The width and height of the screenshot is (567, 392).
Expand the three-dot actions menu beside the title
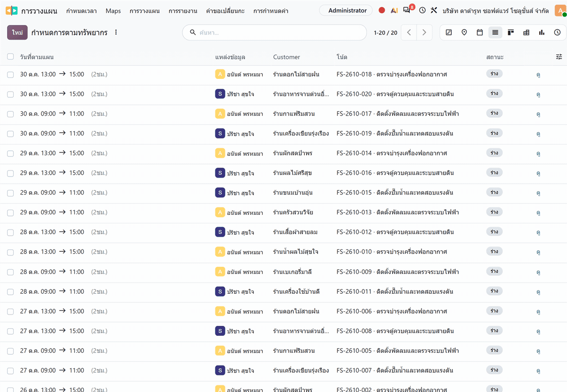[116, 33]
